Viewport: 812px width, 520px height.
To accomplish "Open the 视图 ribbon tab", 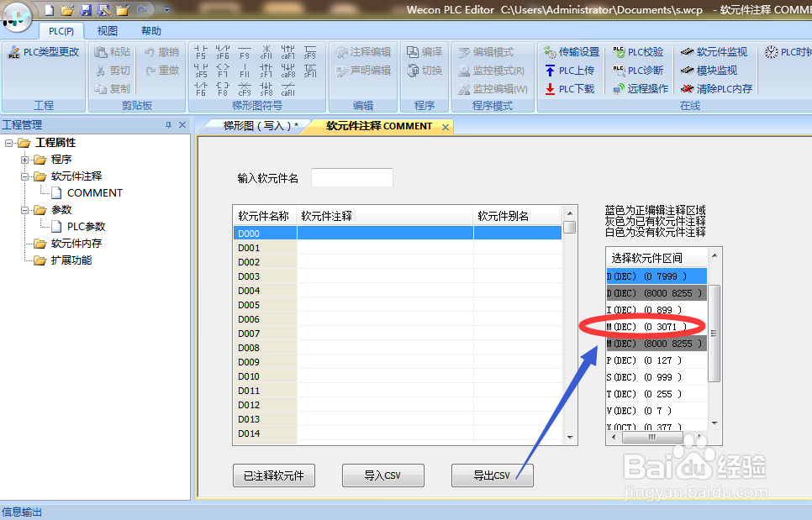I will pyautogui.click(x=108, y=31).
